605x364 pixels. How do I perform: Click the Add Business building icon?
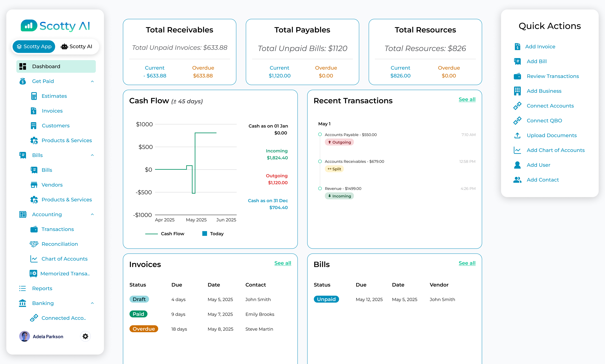pyautogui.click(x=517, y=91)
